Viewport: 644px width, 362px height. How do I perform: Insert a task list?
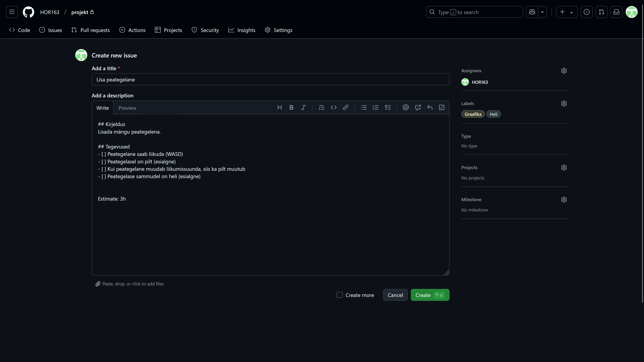[388, 107]
